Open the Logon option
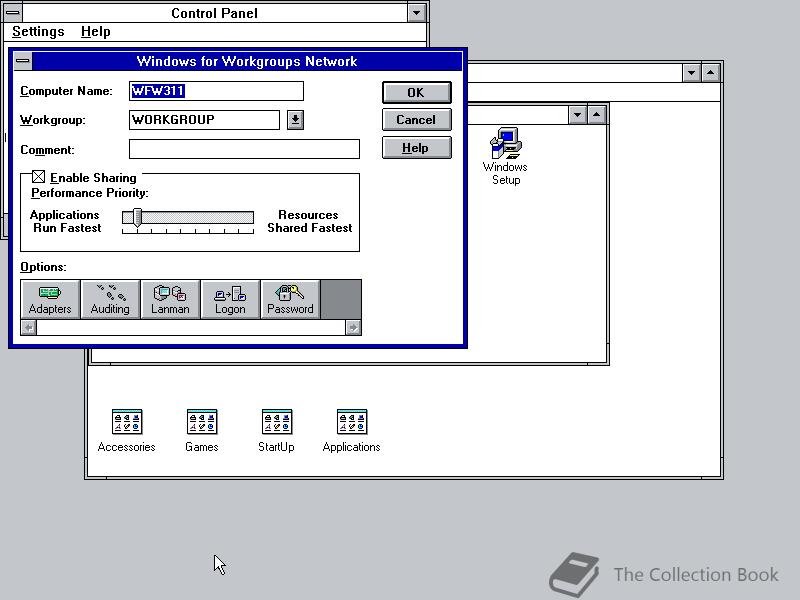 [230, 299]
